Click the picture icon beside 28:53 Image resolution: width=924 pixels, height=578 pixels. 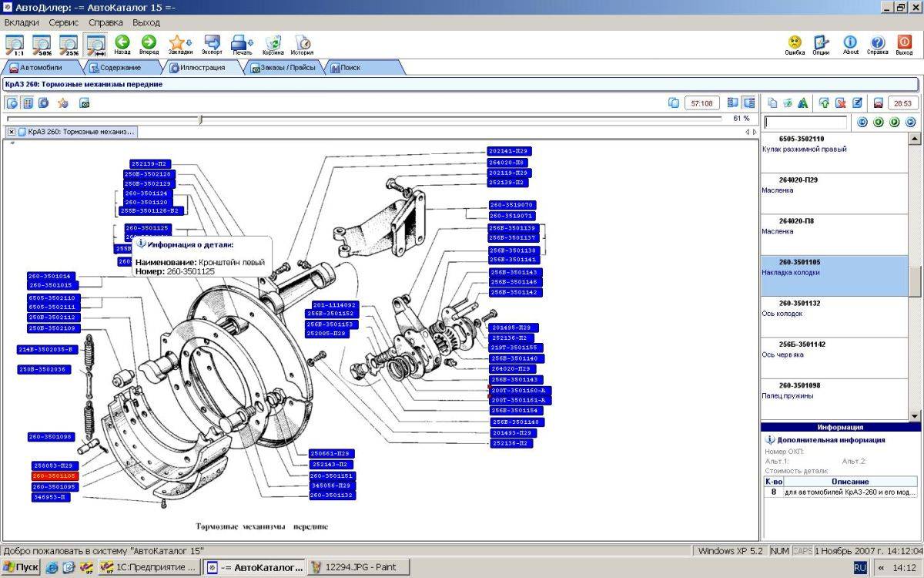point(878,102)
